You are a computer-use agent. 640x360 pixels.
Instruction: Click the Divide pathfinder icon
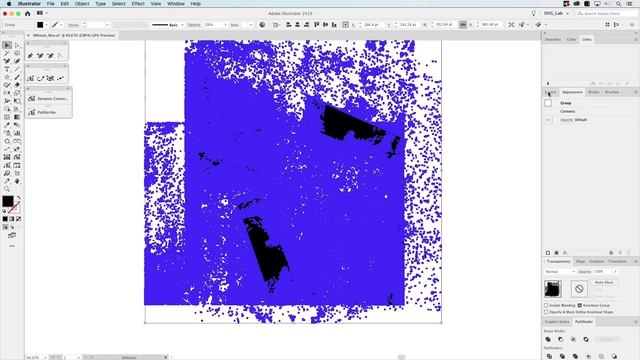pos(549,356)
